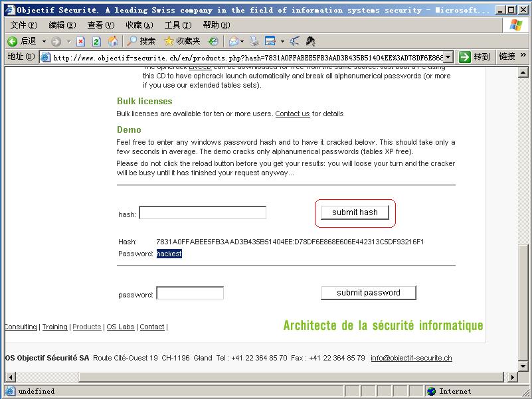This screenshot has width=532, height=399.
Task: Open the forward history dropdown arrow
Action: tap(69, 41)
